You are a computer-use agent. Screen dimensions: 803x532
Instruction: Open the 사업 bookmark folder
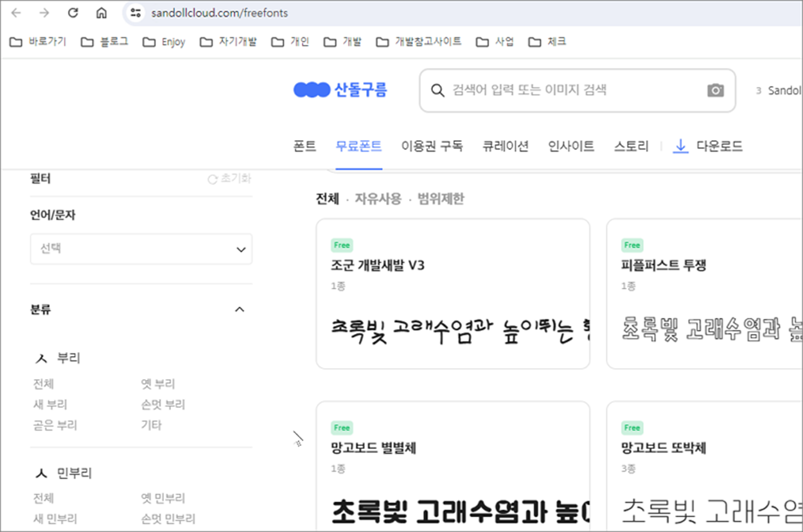coord(495,42)
